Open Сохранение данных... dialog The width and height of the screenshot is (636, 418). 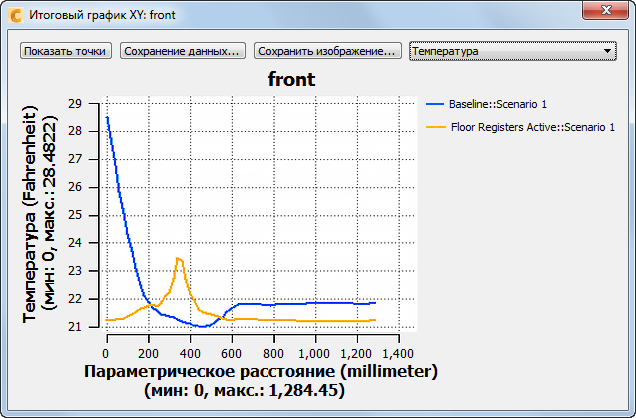[183, 51]
